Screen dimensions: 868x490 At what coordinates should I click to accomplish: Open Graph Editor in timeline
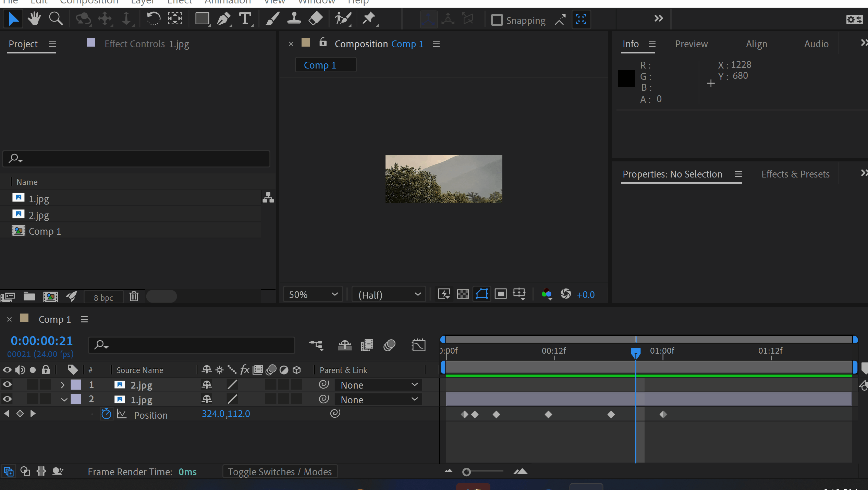coord(418,345)
